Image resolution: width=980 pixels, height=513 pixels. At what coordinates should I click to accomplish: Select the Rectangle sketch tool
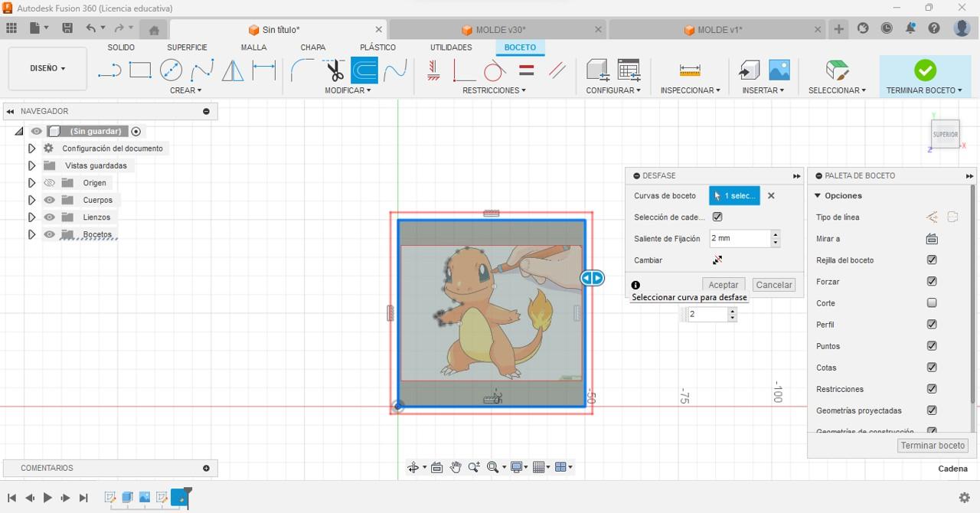140,70
